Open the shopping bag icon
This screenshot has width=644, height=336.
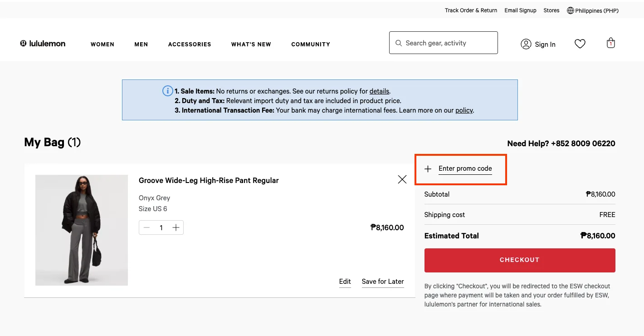coord(611,43)
